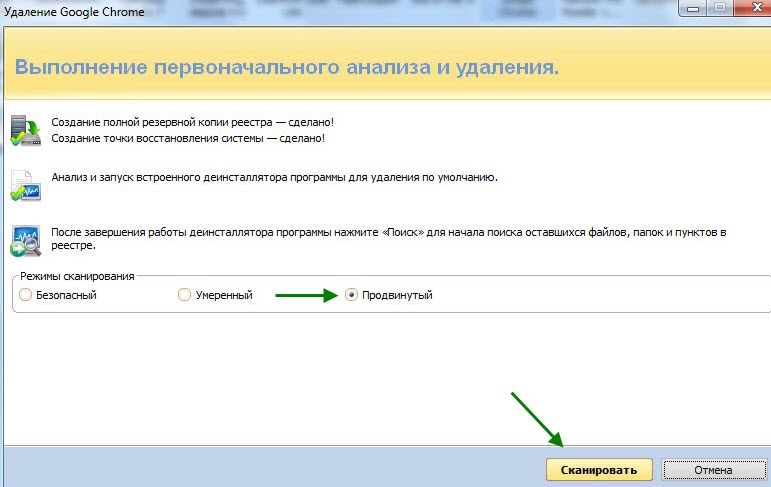Click the leftover search magnifier icon
Image resolution: width=771 pixels, height=487 pixels.
[x=22, y=240]
